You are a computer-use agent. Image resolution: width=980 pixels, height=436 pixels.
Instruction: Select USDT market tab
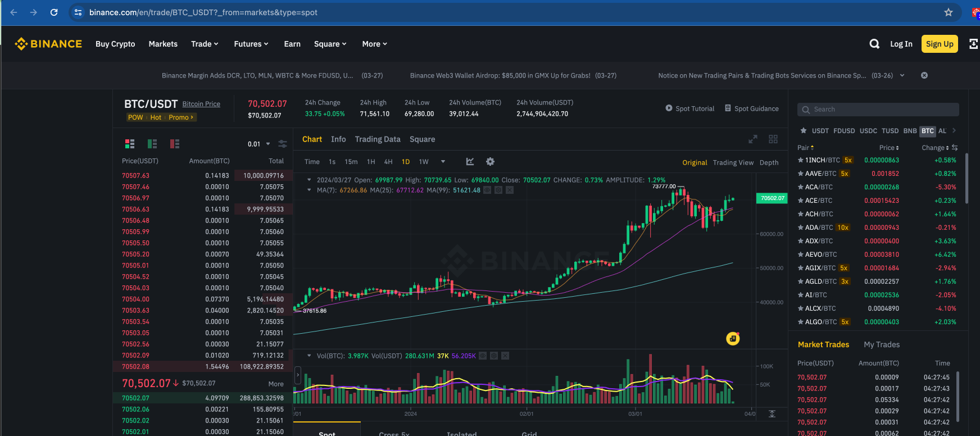(820, 130)
